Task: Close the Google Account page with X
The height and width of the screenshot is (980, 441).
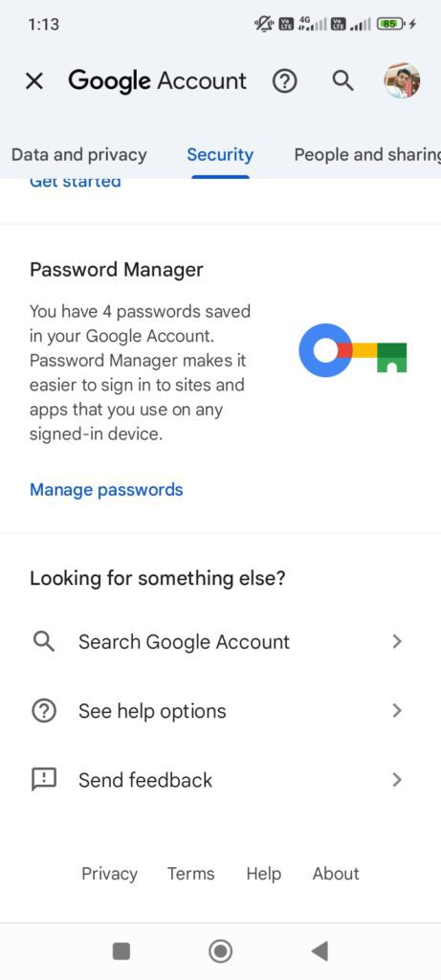Action: click(x=34, y=80)
